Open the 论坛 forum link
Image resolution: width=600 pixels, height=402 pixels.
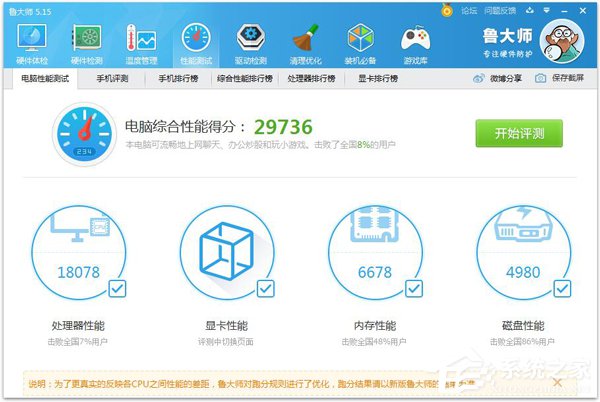point(468,9)
